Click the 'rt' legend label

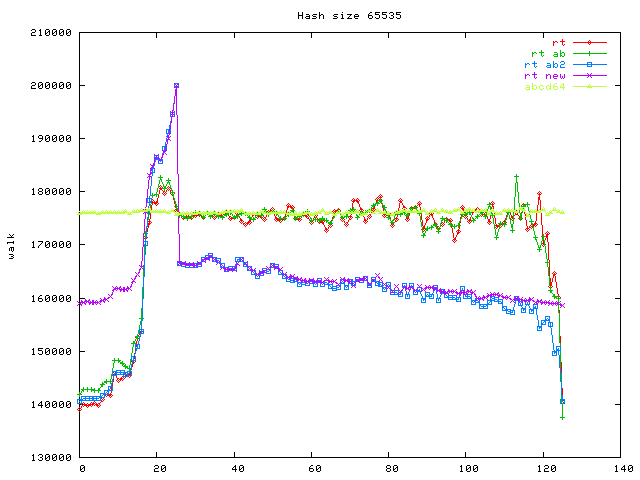coord(558,42)
